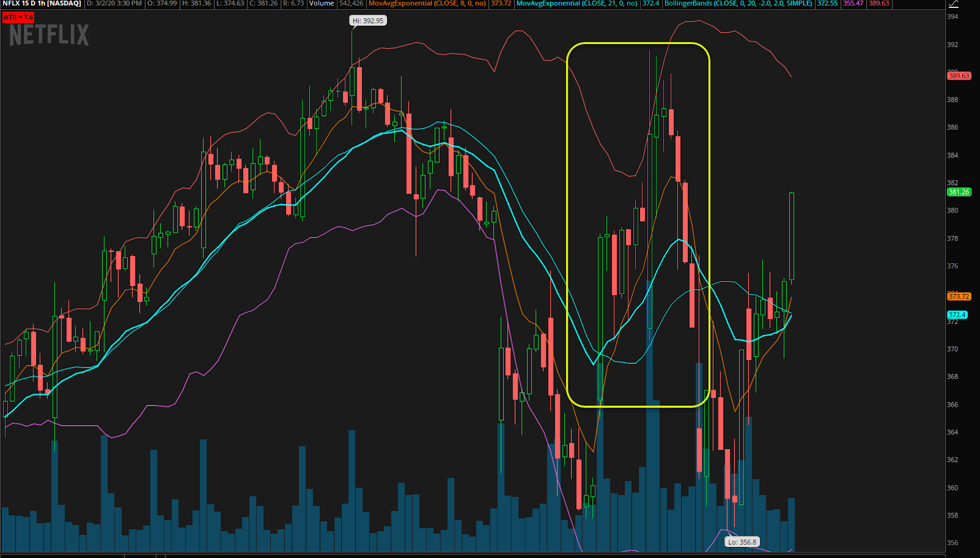Click the Hi: 392.95 price bubble
Image resolution: width=980 pixels, height=558 pixels.
368,21
